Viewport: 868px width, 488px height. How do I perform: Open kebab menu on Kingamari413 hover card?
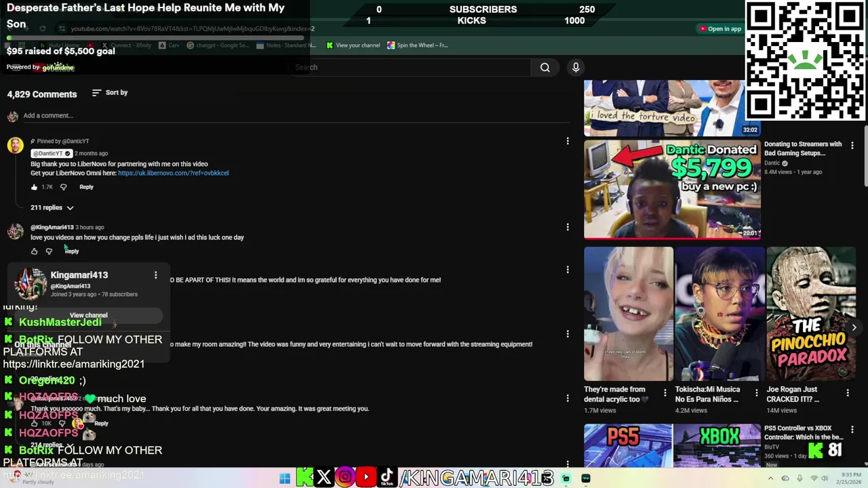[155, 274]
